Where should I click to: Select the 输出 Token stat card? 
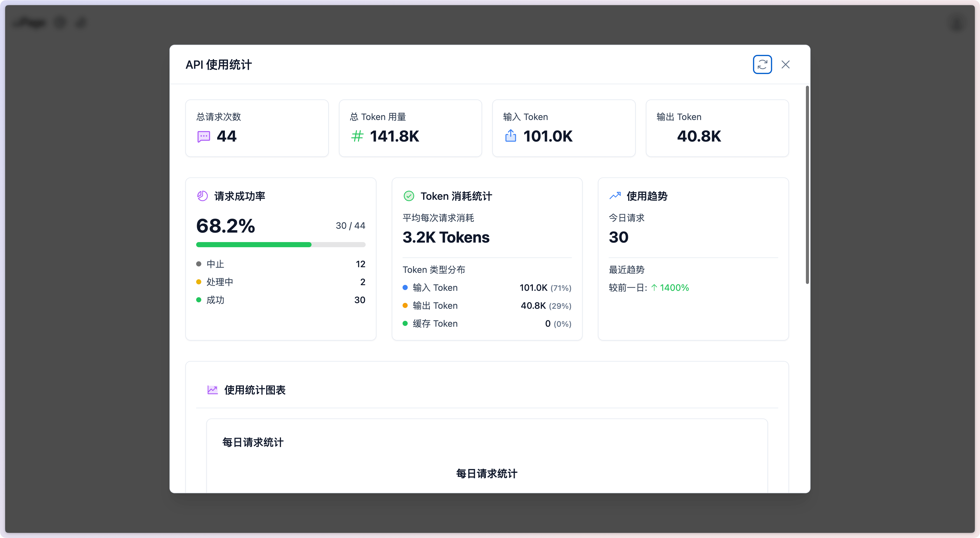[x=717, y=128]
